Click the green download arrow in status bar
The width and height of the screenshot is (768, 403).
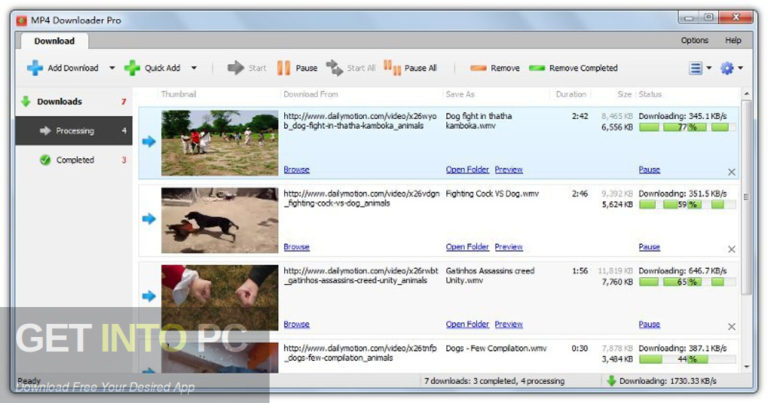pos(611,380)
